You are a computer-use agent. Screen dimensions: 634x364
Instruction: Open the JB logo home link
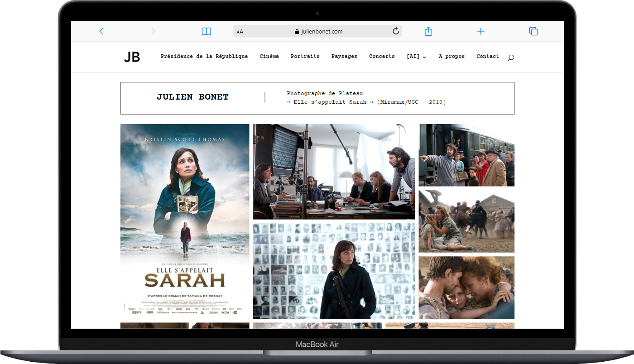[x=132, y=57]
